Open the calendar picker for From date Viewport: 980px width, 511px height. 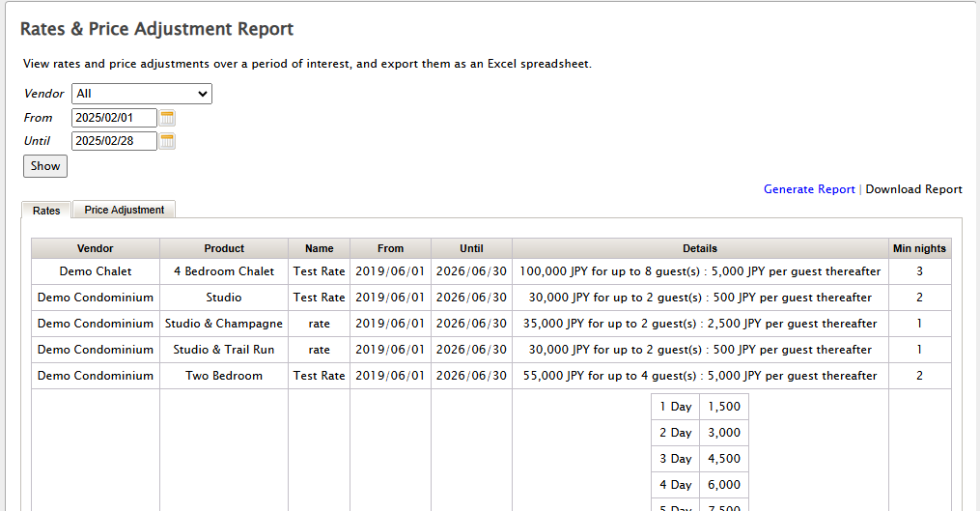[167, 118]
